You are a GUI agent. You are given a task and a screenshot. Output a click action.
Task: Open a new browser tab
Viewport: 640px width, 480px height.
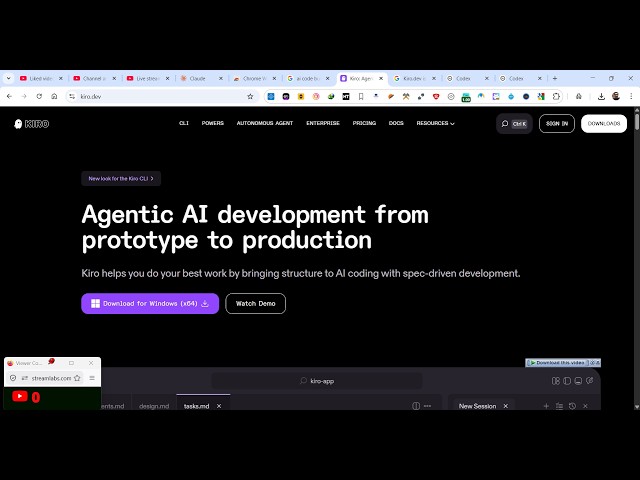pos(555,78)
